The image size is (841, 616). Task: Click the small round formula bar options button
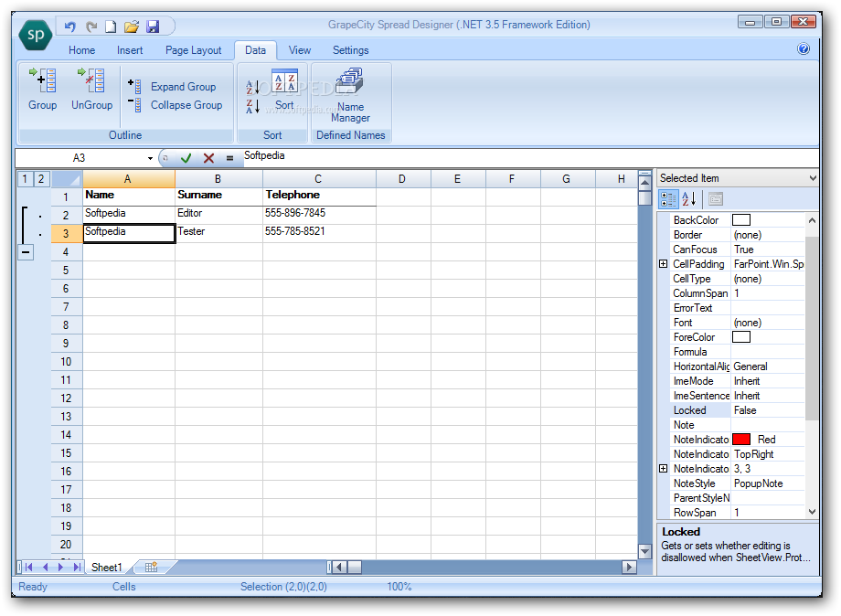(165, 157)
